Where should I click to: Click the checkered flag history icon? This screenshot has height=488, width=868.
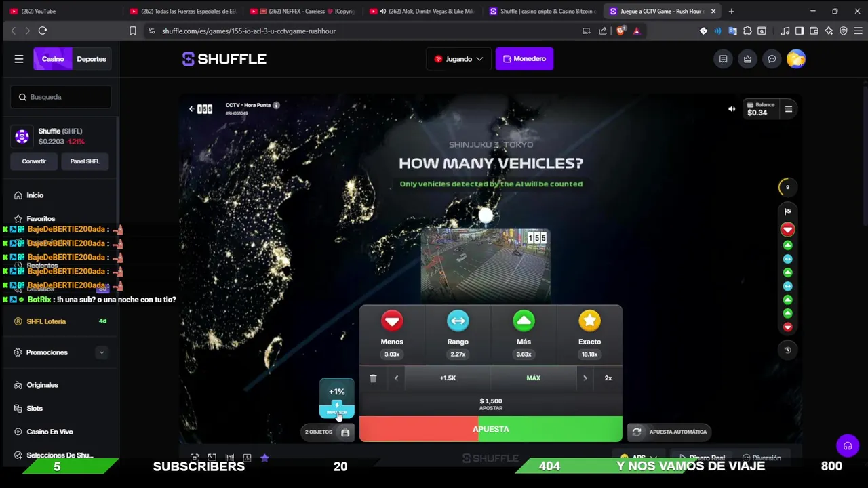(x=787, y=211)
